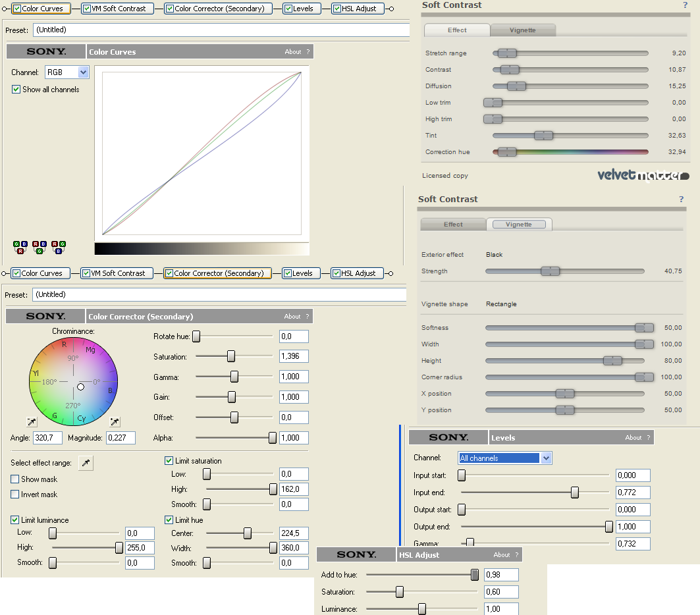Click the blue channel curve icon
This screenshot has width=700, height=615.
point(59,248)
